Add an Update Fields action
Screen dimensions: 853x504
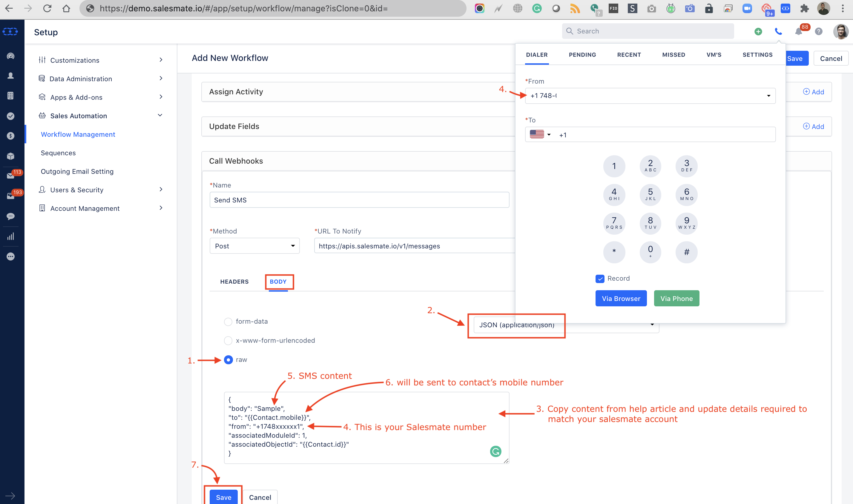coord(813,126)
